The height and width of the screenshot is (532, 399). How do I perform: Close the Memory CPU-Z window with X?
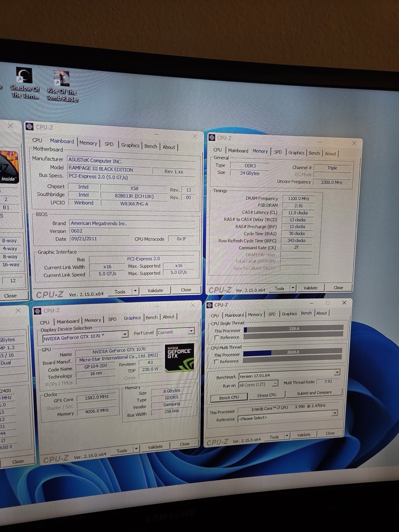coord(354,143)
